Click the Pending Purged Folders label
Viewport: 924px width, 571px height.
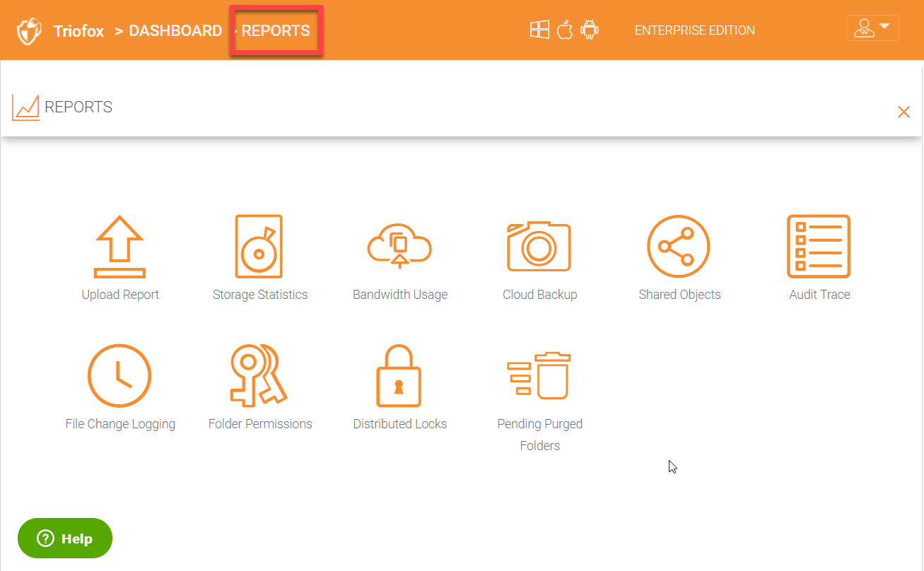click(x=540, y=435)
